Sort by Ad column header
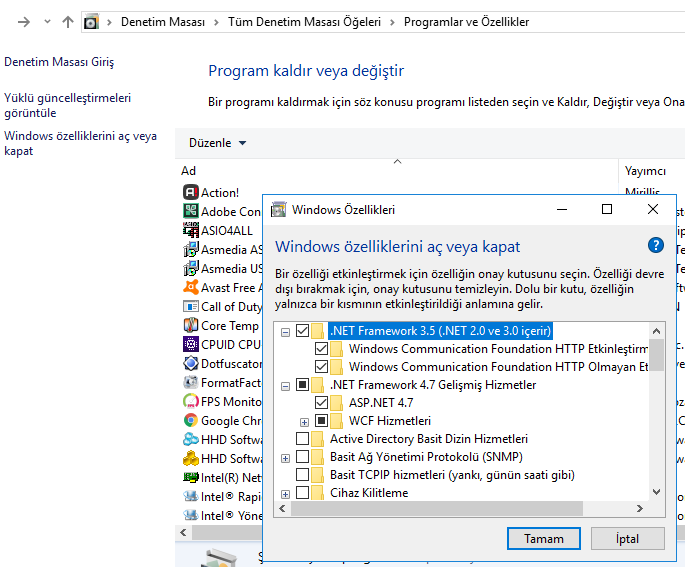The height and width of the screenshot is (567, 685). [397, 170]
